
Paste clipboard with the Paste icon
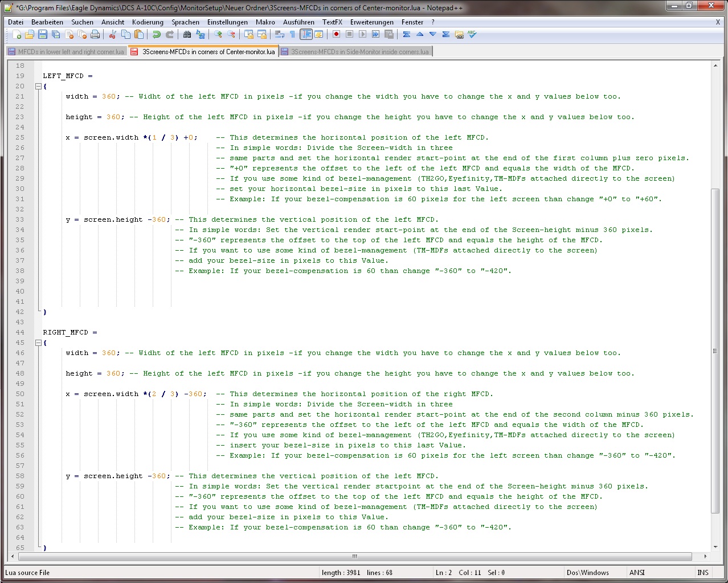point(139,34)
